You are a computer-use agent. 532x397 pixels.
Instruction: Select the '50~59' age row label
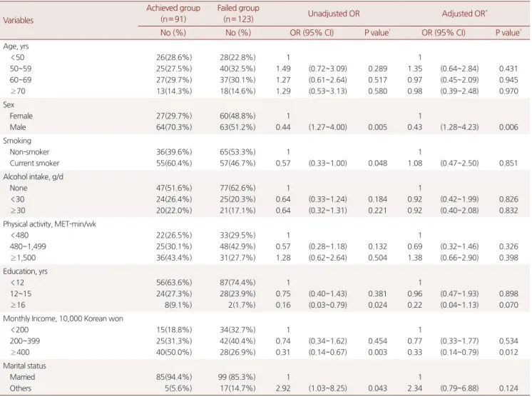[x=21, y=69]
